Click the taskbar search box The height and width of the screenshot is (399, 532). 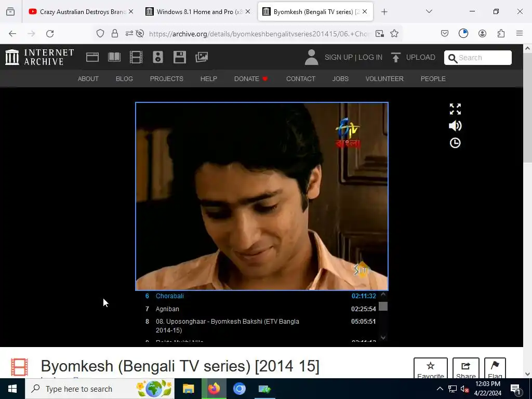[x=100, y=389]
